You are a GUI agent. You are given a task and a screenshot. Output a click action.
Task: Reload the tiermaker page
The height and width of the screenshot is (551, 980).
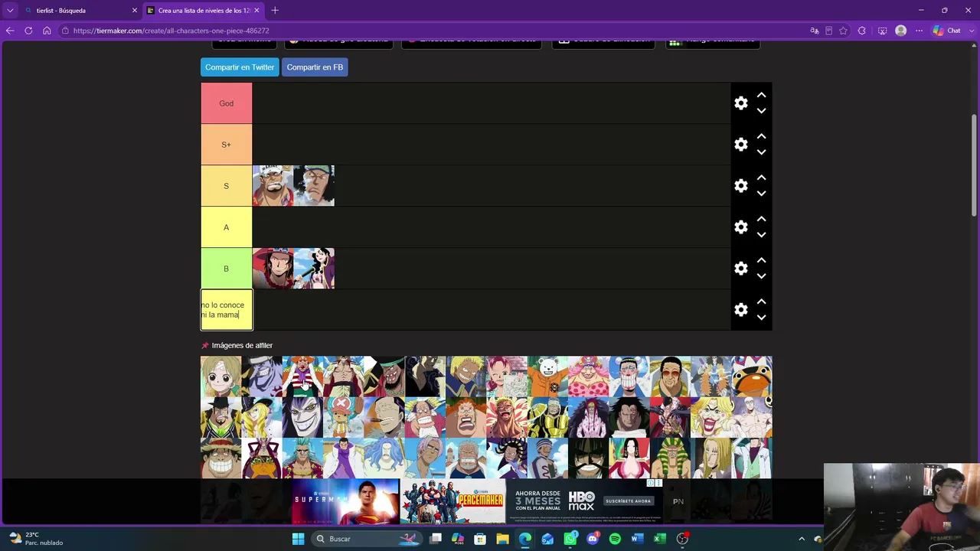pos(28,31)
